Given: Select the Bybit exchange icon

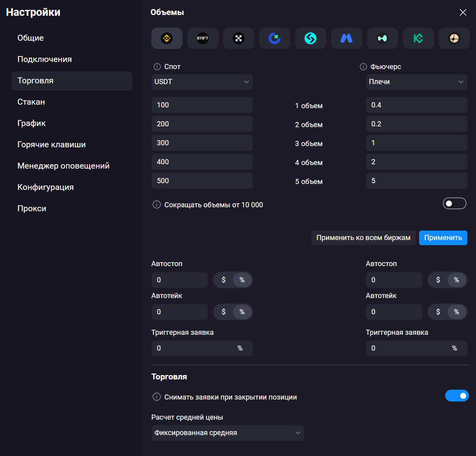Looking at the screenshot, I should coord(203,38).
